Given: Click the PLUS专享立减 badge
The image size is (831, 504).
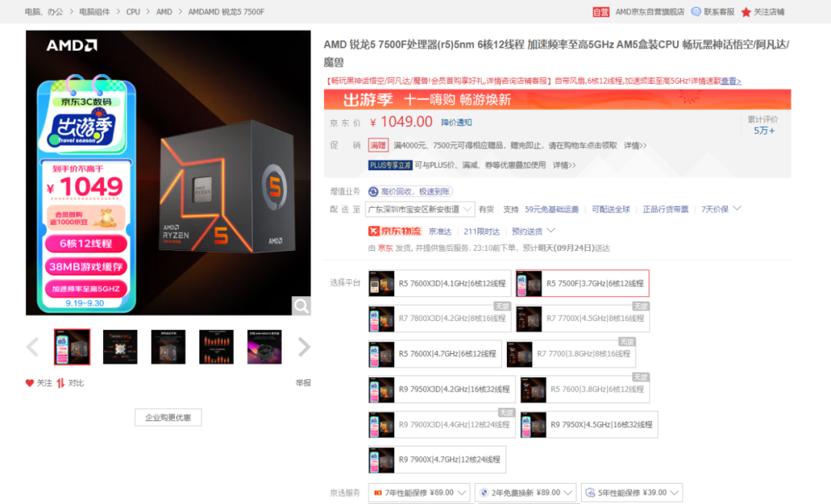Looking at the screenshot, I should click(x=390, y=165).
